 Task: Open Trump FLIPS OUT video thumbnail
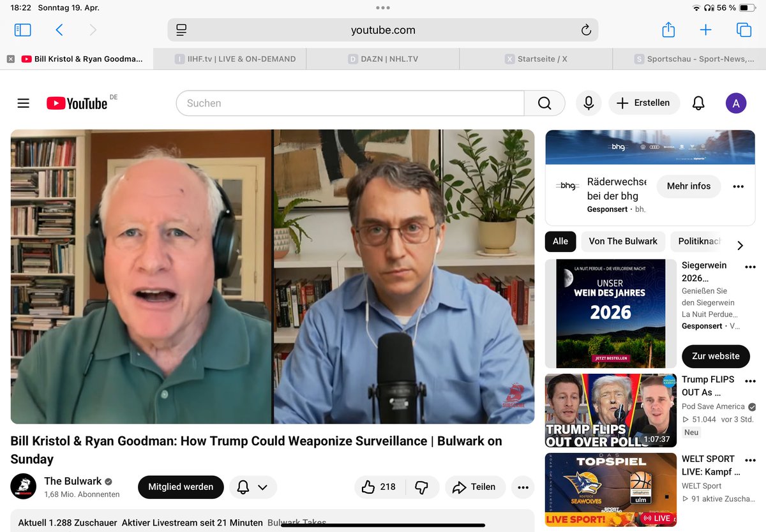point(610,411)
